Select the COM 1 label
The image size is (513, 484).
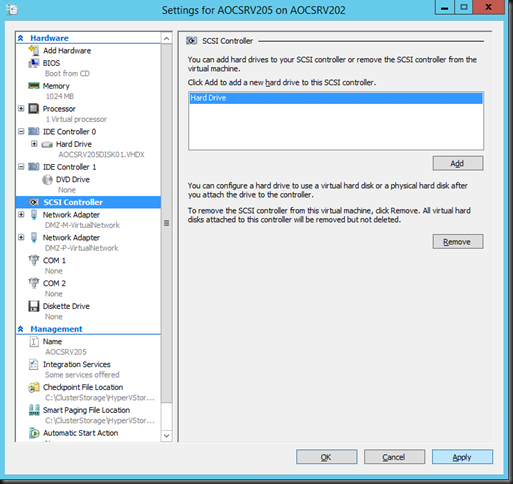point(54,260)
